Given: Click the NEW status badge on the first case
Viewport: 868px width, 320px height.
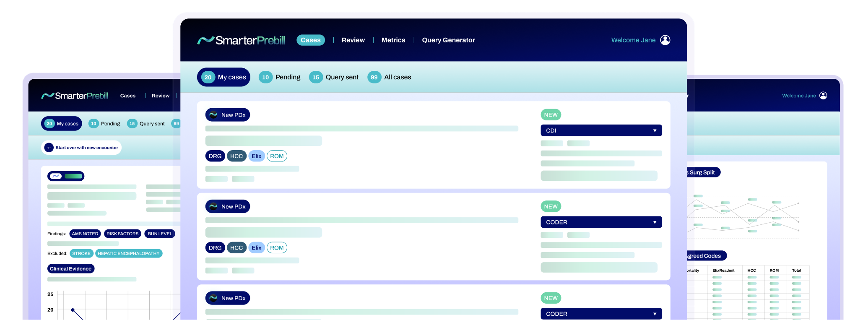Looking at the screenshot, I should [x=551, y=115].
